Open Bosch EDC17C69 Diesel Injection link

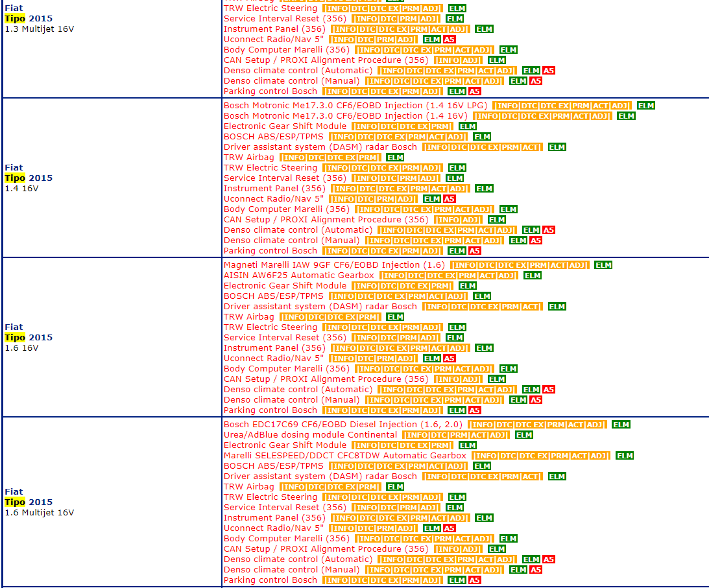coord(343,425)
